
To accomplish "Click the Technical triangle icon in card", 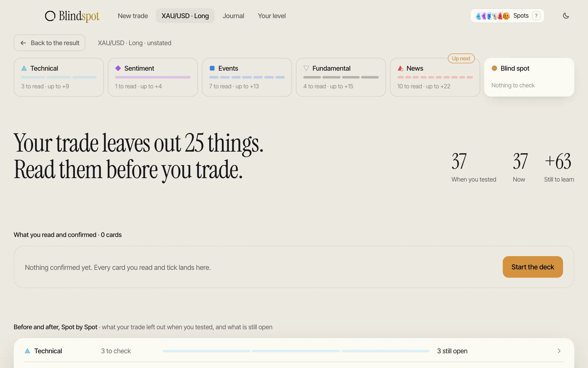I will tap(24, 68).
